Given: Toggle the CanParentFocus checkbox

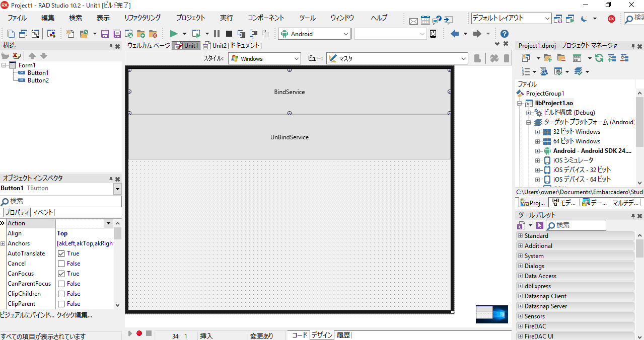Looking at the screenshot, I should pyautogui.click(x=61, y=284).
